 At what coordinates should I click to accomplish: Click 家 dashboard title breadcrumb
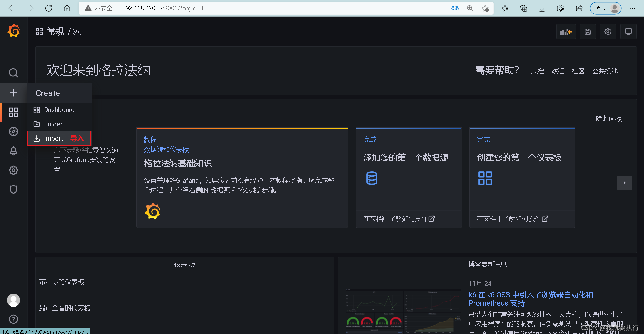pyautogui.click(x=77, y=32)
